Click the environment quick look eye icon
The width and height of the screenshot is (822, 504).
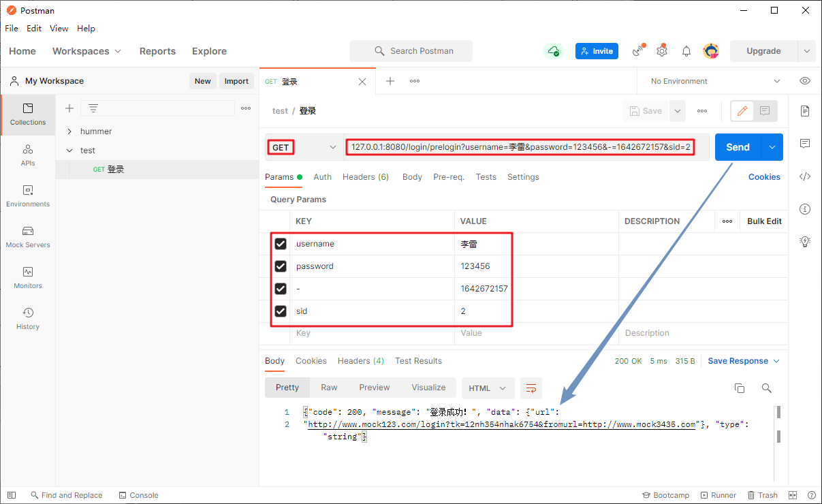(x=805, y=81)
